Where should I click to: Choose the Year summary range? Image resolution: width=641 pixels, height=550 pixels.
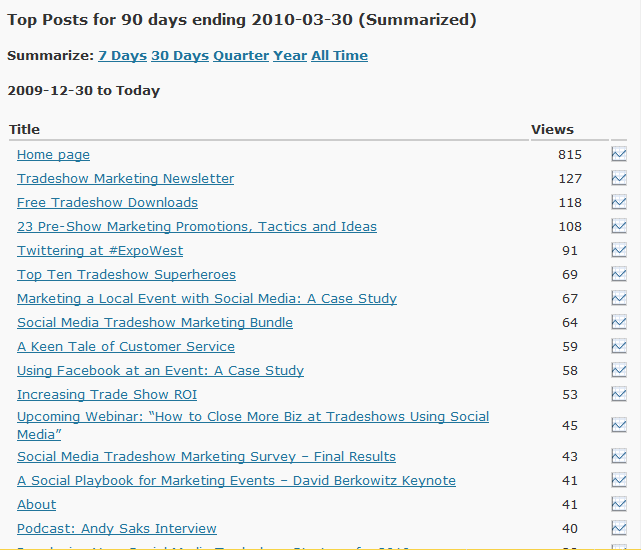point(290,55)
